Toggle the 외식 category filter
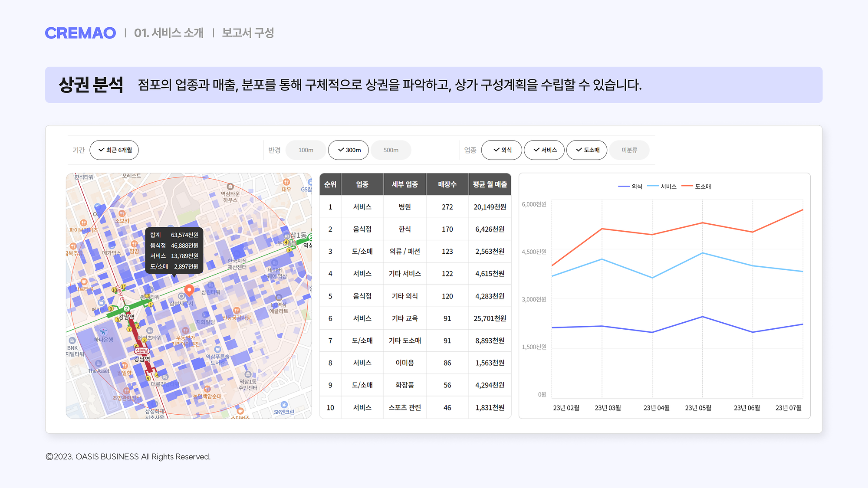868x488 pixels. 501,150
